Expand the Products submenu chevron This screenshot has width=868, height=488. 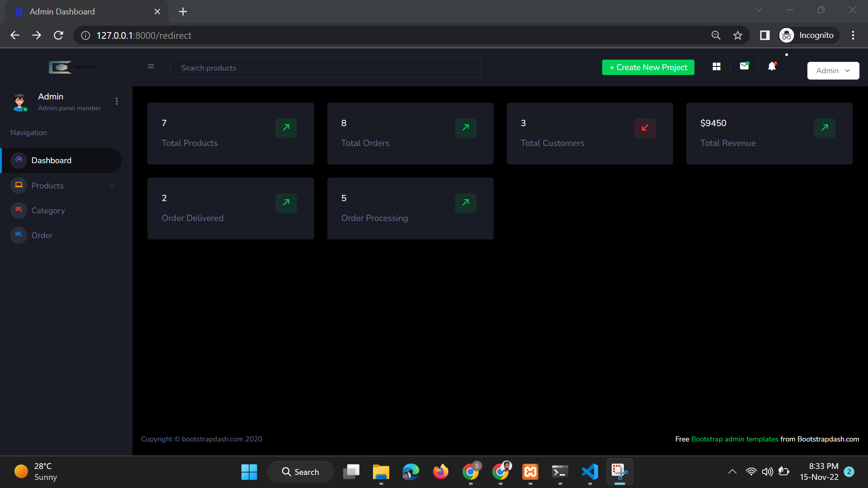pos(112,185)
